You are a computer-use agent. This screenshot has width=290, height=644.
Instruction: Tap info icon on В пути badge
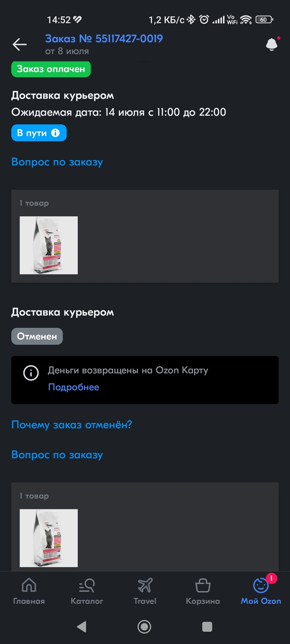[x=55, y=133]
